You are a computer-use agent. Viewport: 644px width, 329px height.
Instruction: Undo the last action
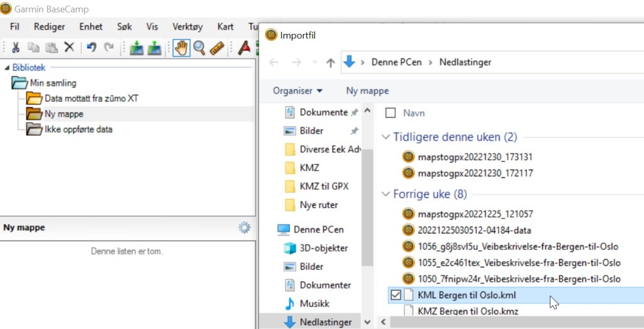coord(91,48)
